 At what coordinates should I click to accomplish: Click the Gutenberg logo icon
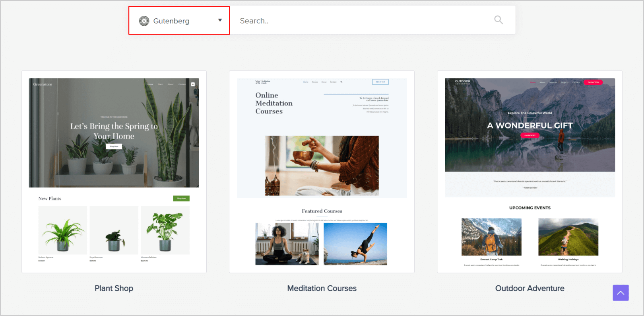(144, 21)
